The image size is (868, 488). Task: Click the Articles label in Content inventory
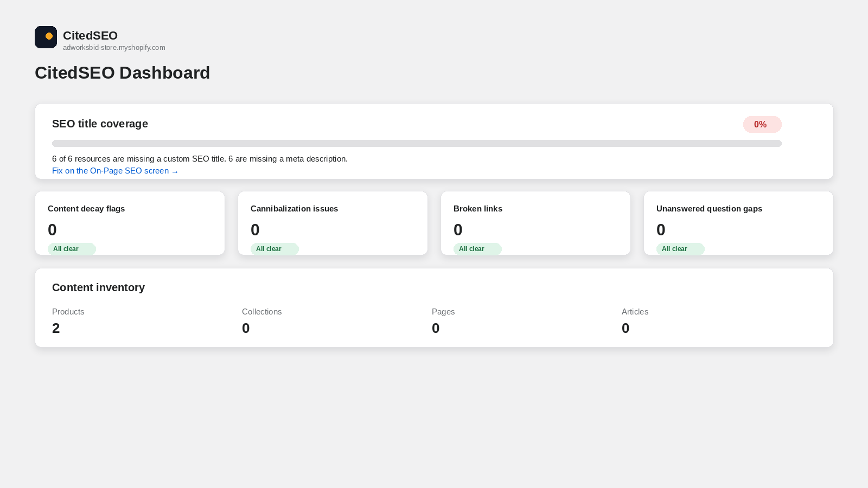635,312
